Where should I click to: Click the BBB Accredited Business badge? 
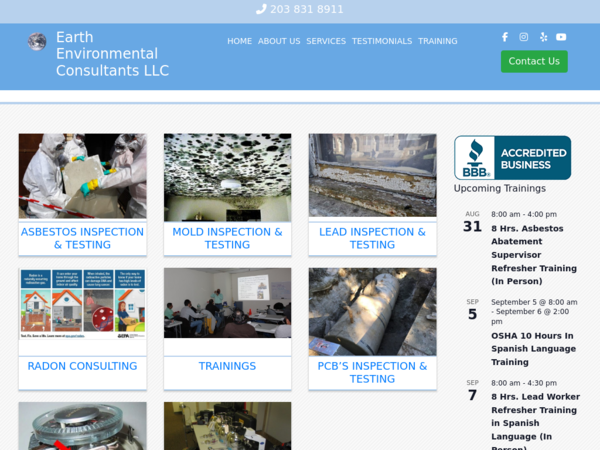[512, 158]
